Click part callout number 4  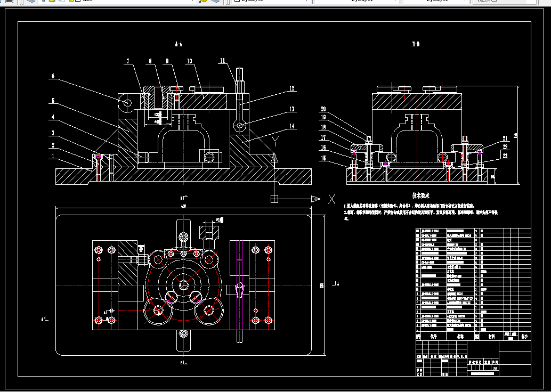[53, 117]
